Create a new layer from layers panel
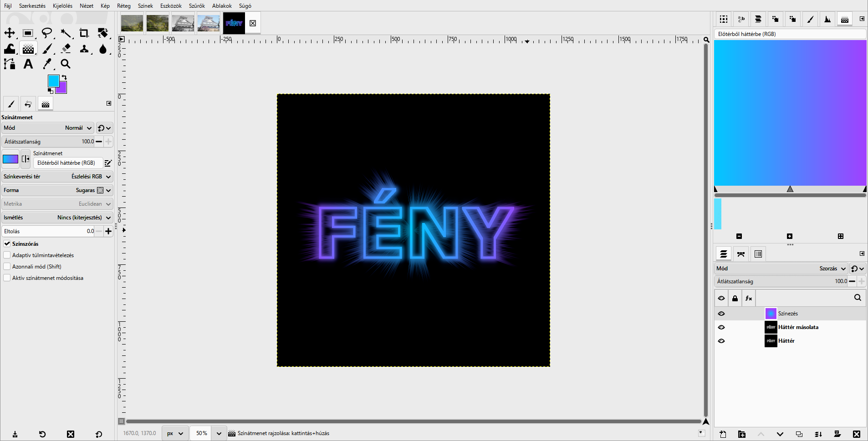This screenshot has width=868, height=441. [x=723, y=434]
